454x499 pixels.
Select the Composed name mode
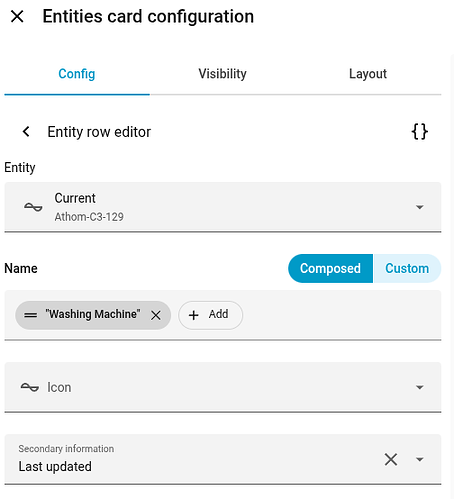pos(330,268)
